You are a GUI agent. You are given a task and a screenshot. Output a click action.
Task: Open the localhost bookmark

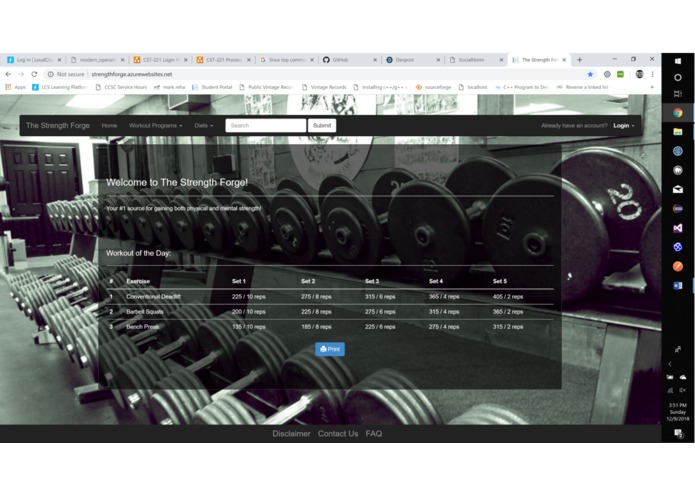pos(473,87)
